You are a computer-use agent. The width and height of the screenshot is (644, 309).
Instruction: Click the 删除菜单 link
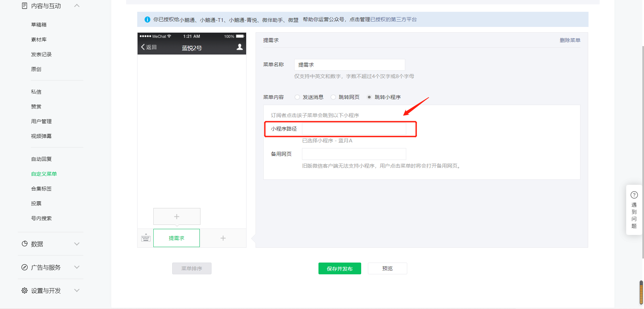[570, 40]
